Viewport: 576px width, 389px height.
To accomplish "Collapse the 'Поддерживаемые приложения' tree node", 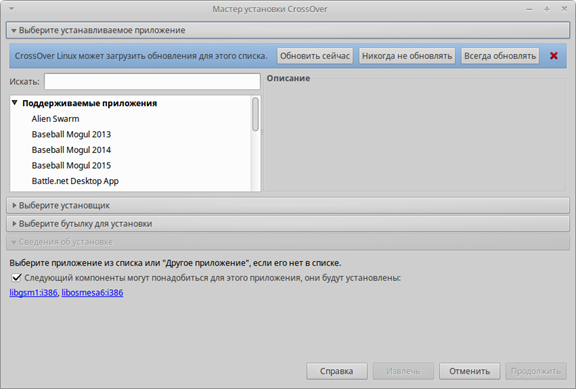I will 15,103.
